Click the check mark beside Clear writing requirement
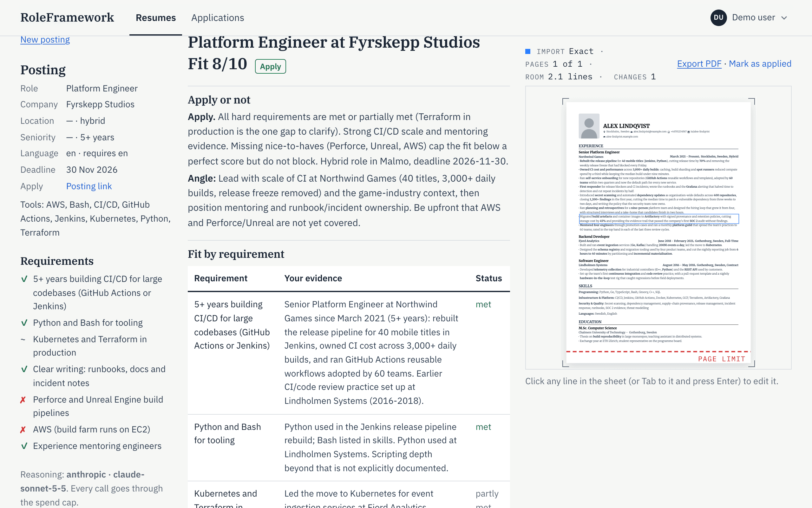 click(24, 369)
